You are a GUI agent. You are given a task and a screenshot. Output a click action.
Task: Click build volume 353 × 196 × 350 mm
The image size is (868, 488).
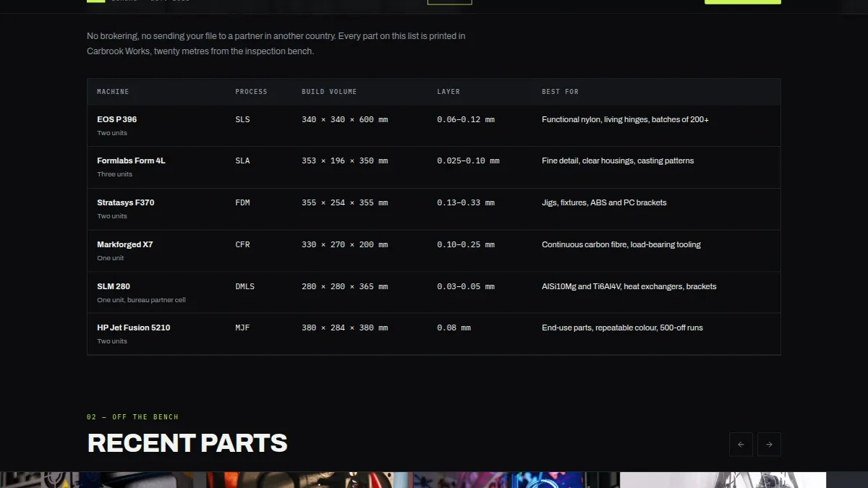tap(344, 160)
